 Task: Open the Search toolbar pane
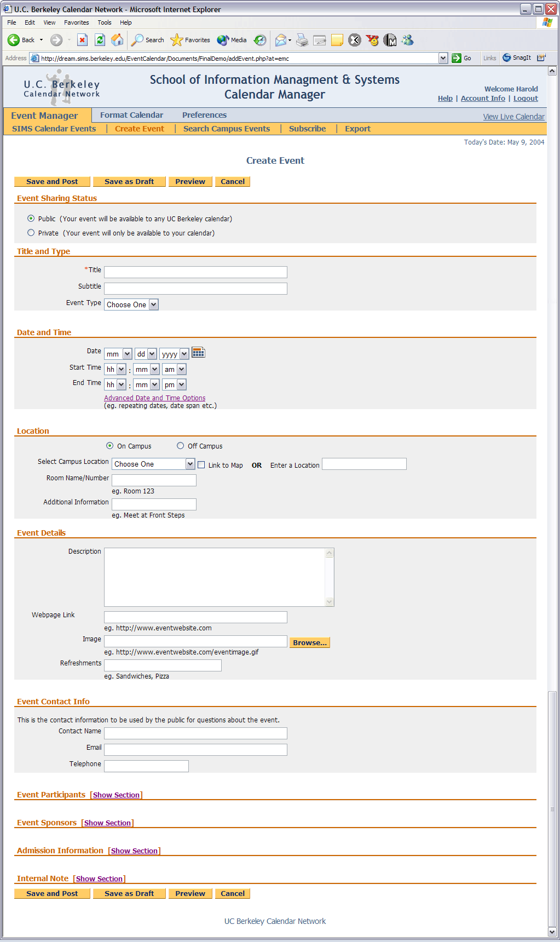click(148, 40)
